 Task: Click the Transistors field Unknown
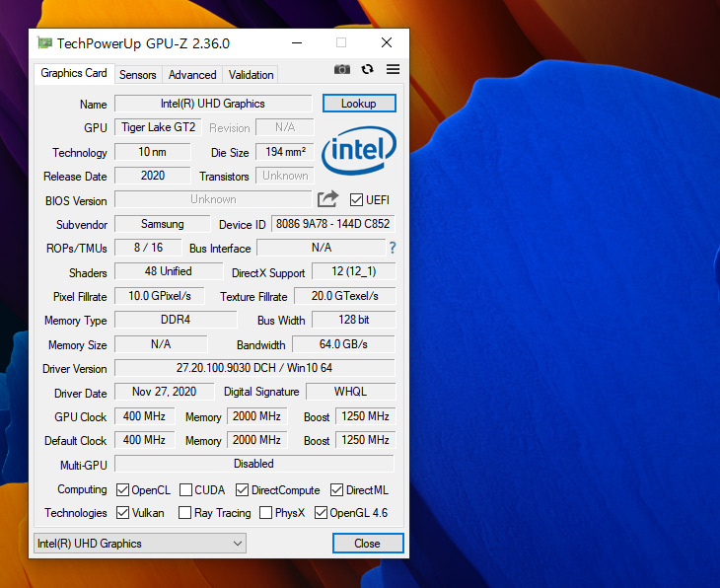(285, 176)
